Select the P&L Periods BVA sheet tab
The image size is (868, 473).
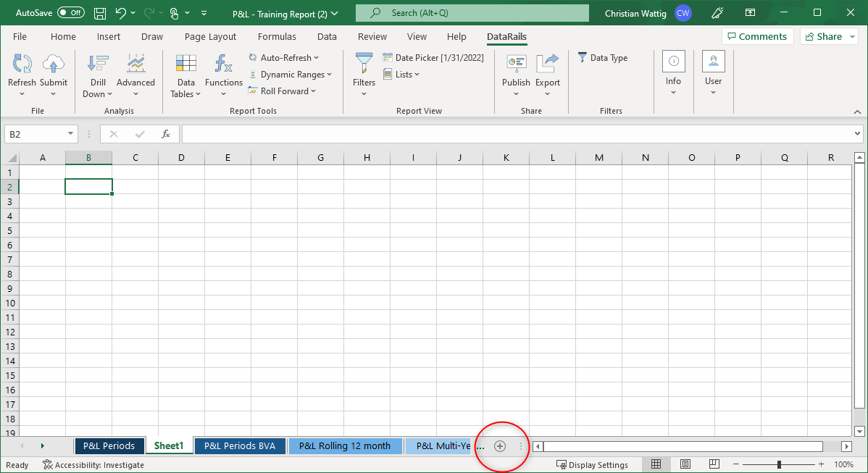click(x=240, y=446)
